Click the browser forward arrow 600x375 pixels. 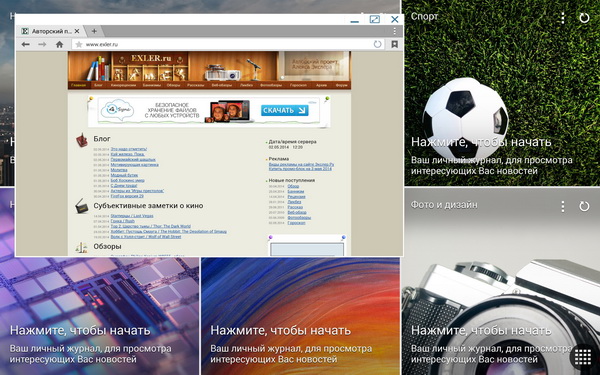tap(42, 44)
